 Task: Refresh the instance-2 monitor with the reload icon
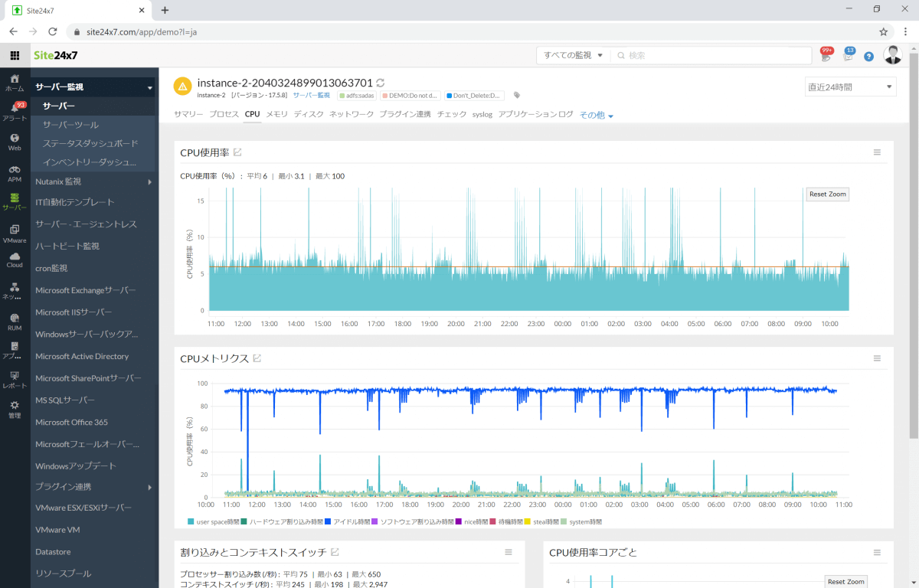point(381,83)
